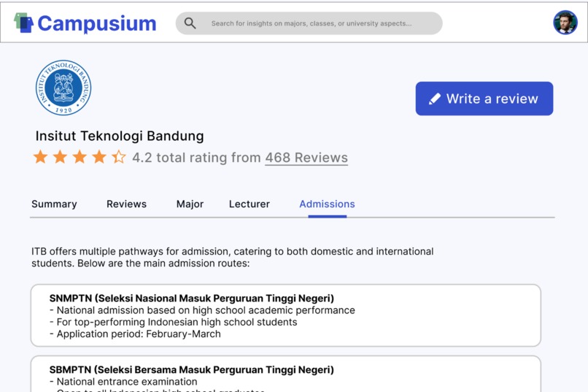Focus the search insights input field
This screenshot has width=588, height=392.
point(309,23)
